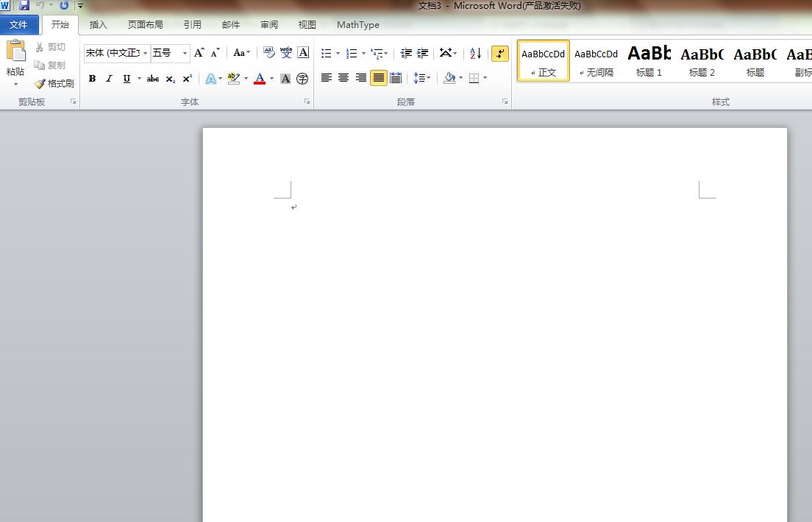The image size is (812, 522).
Task: Apply the 标题 1 heading style
Action: pyautogui.click(x=649, y=60)
